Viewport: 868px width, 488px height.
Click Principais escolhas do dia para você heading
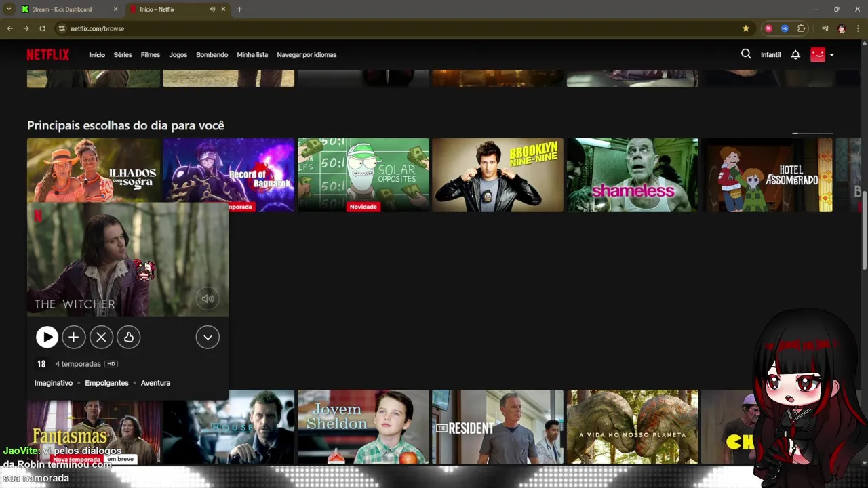(x=125, y=125)
